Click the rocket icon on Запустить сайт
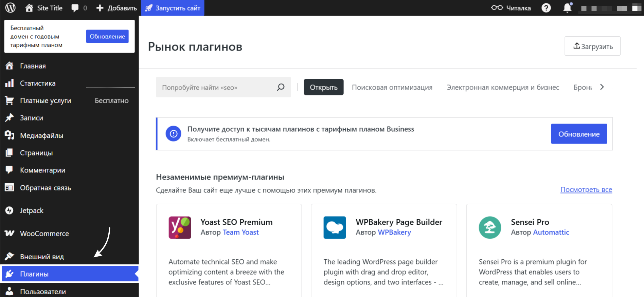The width and height of the screenshot is (644, 297). 149,8
